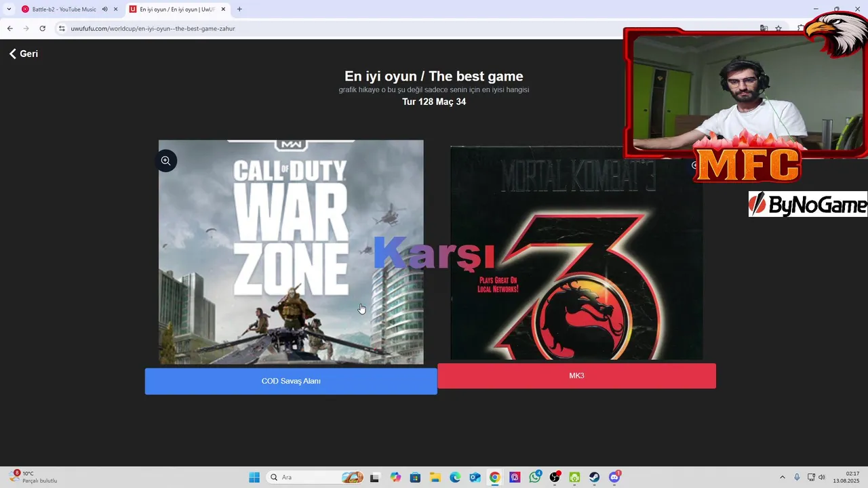The height and width of the screenshot is (488, 868).
Task: Open the network icon in the system tray
Action: point(811,477)
